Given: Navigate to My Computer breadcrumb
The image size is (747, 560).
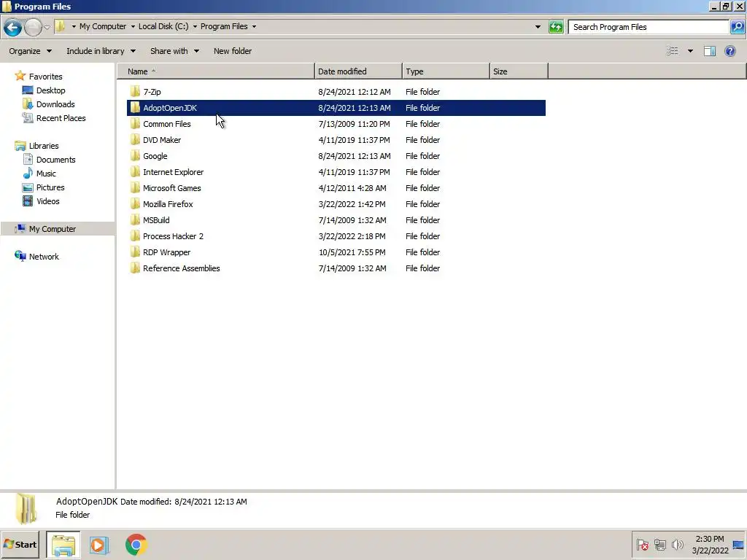Looking at the screenshot, I should [103, 26].
